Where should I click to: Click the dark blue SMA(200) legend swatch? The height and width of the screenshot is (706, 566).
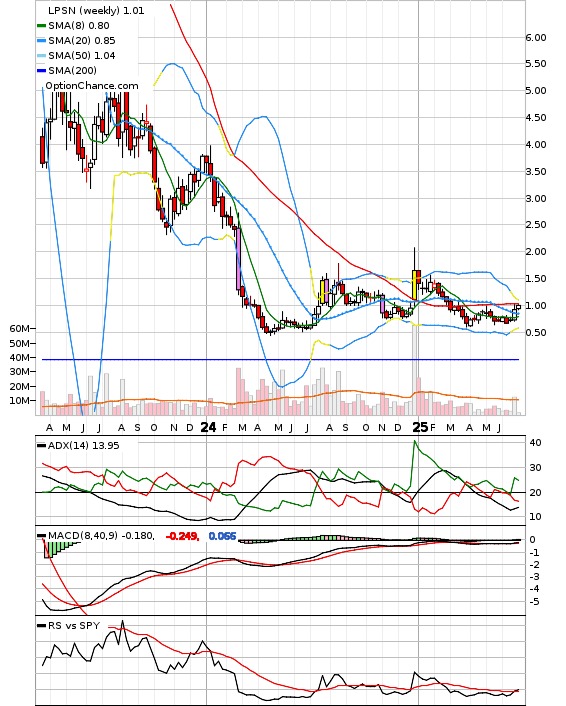point(41,70)
